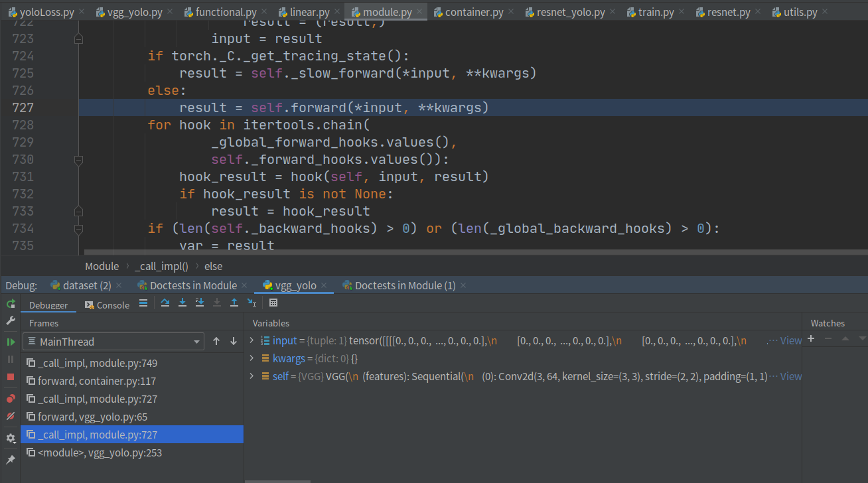The width and height of the screenshot is (868, 483).
Task: Expand the self VGG variable
Action: (x=252, y=376)
